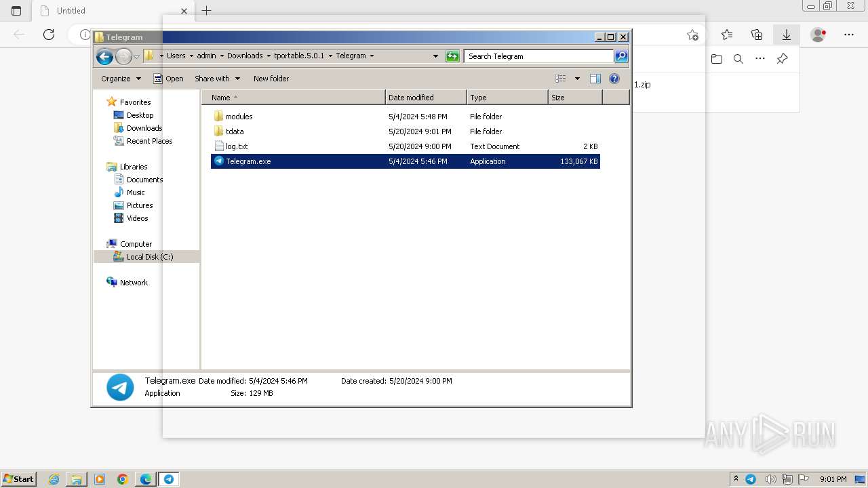Image resolution: width=868 pixels, height=488 pixels.
Task: Select the Telegram.exe application file
Action: (406, 161)
